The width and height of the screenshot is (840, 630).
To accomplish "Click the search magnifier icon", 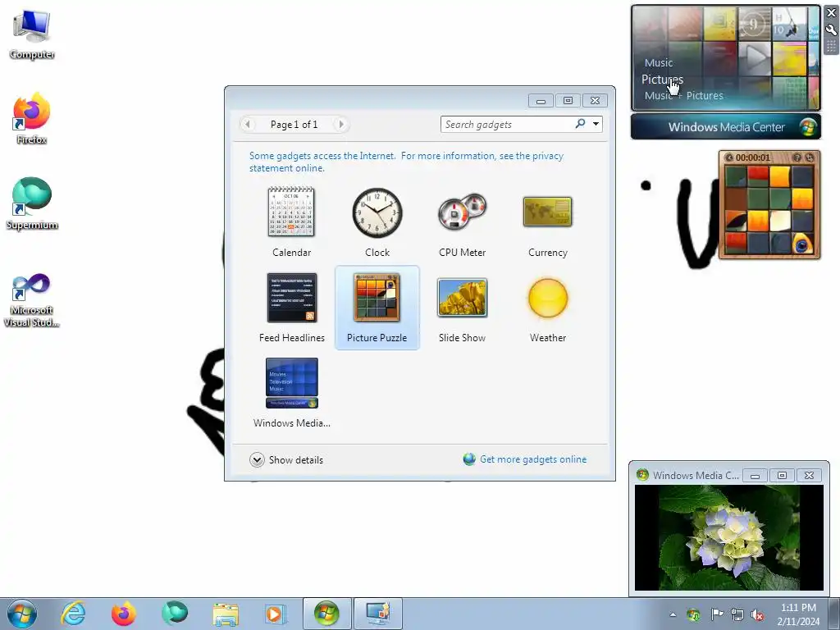I will click(x=580, y=124).
